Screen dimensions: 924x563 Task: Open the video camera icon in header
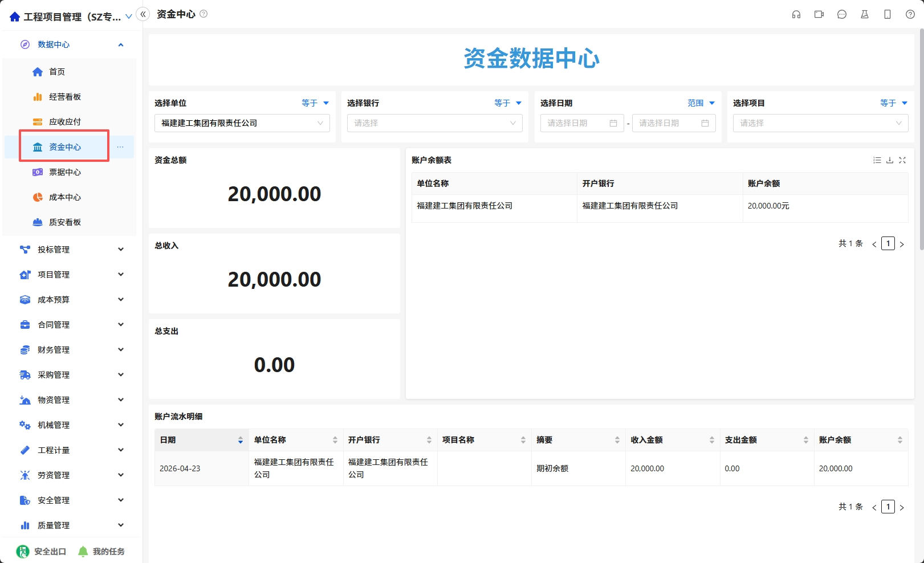click(819, 14)
